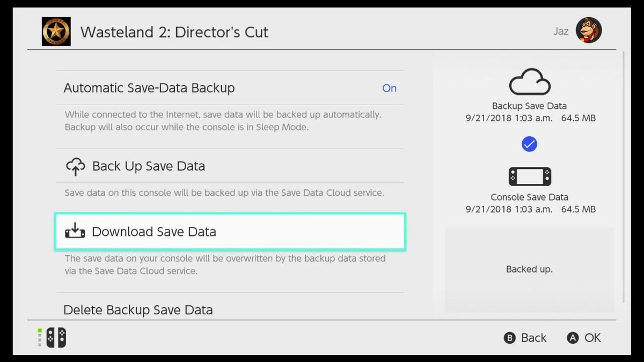
Task: Click the download icon next to Download Save Data
Action: (75, 232)
